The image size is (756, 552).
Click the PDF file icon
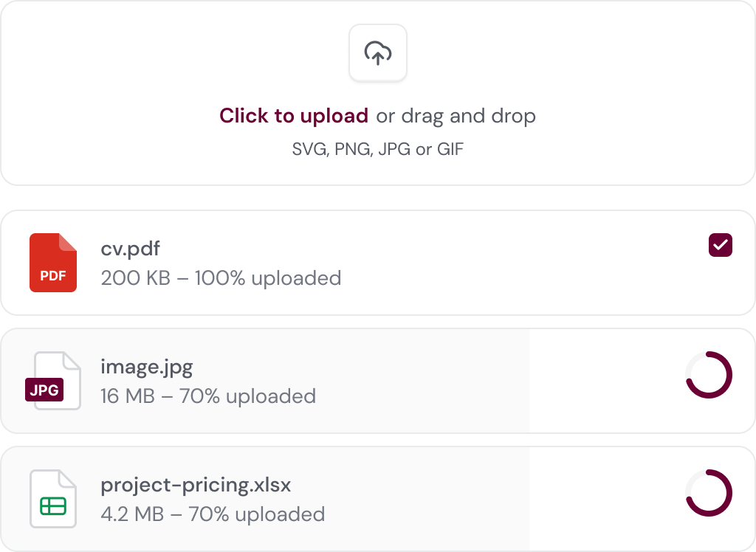point(53,262)
